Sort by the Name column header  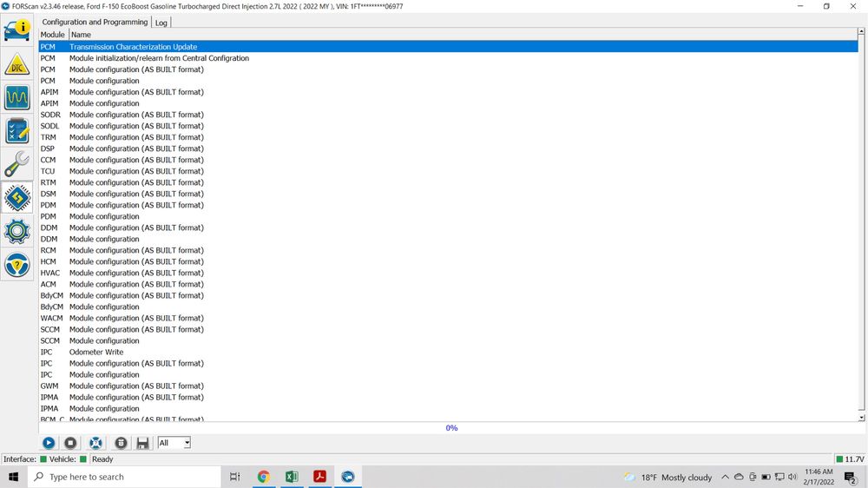point(81,35)
